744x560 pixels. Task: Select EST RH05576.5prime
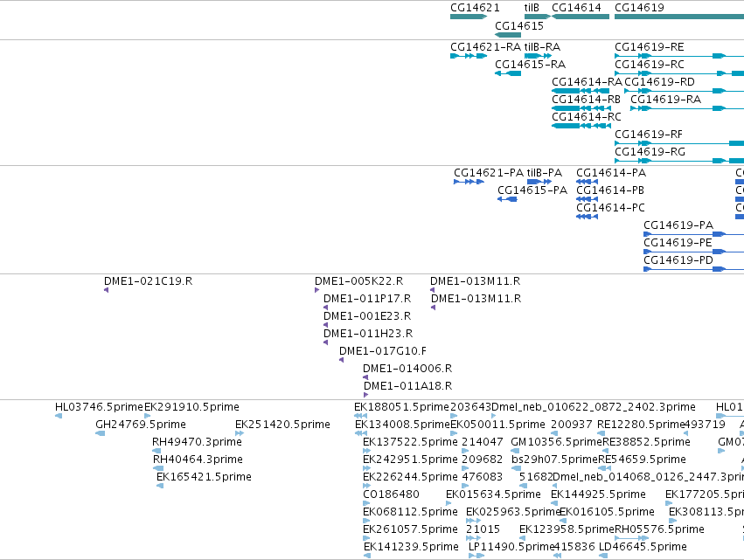coord(631,539)
